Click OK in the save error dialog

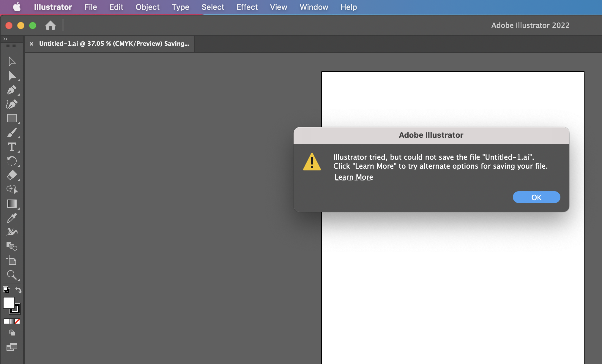[x=536, y=197]
